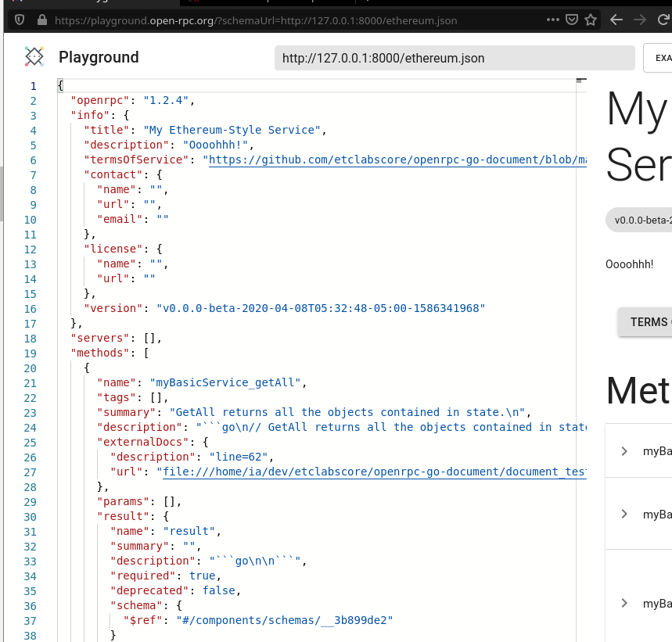Click the reload page icon

click(661, 21)
